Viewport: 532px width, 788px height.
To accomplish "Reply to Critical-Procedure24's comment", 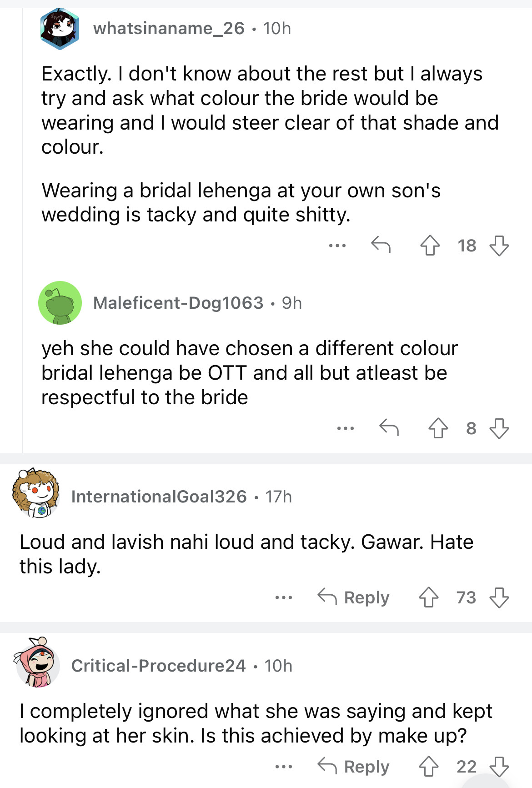I will 354,766.
